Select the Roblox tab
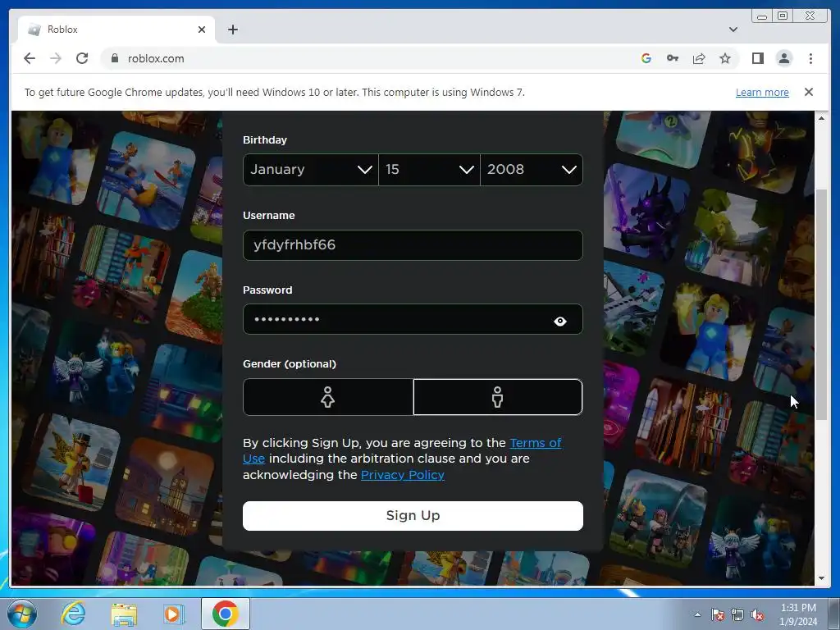The image size is (840, 630). (116, 30)
